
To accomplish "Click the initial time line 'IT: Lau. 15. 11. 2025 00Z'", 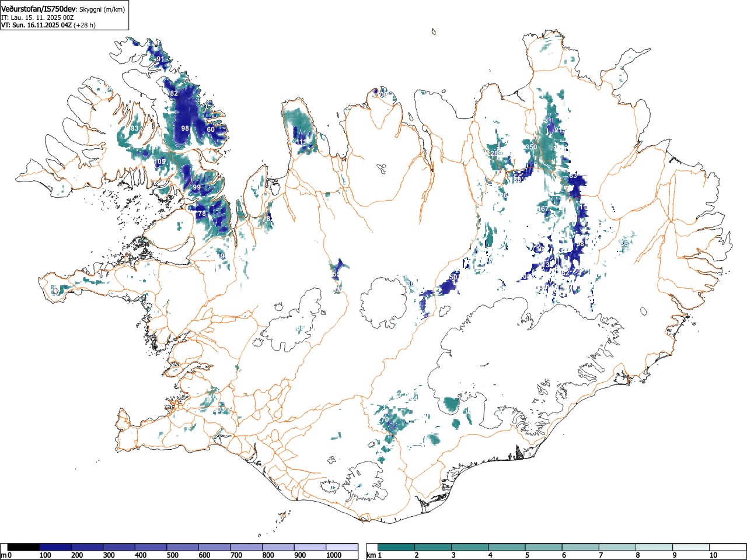I will (x=37, y=17).
